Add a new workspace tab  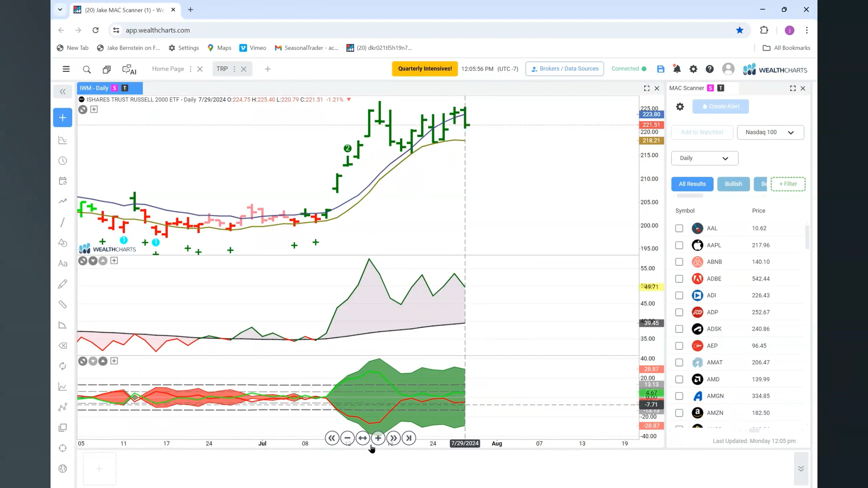point(268,69)
